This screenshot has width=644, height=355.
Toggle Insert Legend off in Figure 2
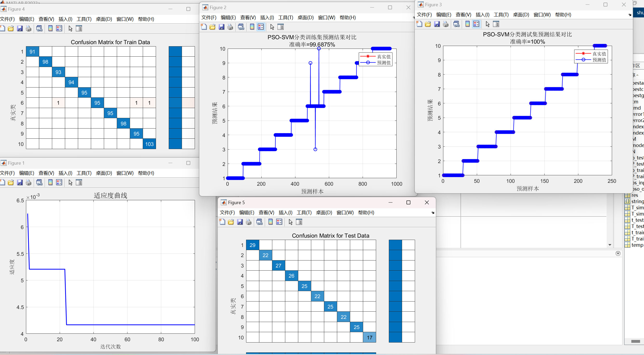261,27
